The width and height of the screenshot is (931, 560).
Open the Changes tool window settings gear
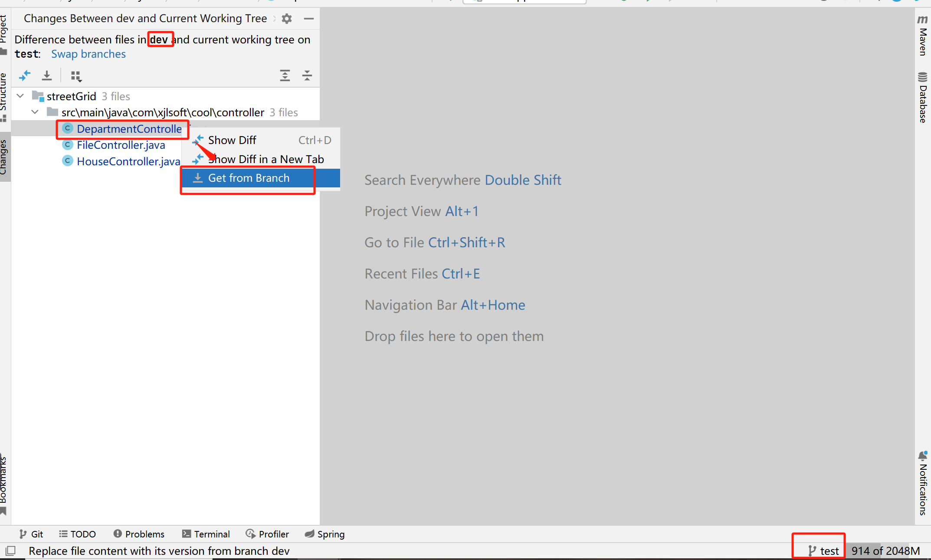point(286,19)
